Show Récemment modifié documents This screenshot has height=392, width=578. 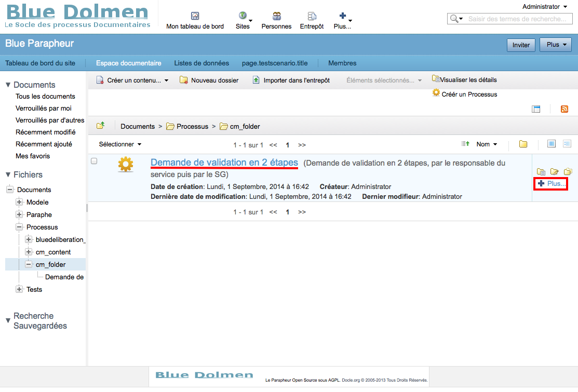(45, 132)
